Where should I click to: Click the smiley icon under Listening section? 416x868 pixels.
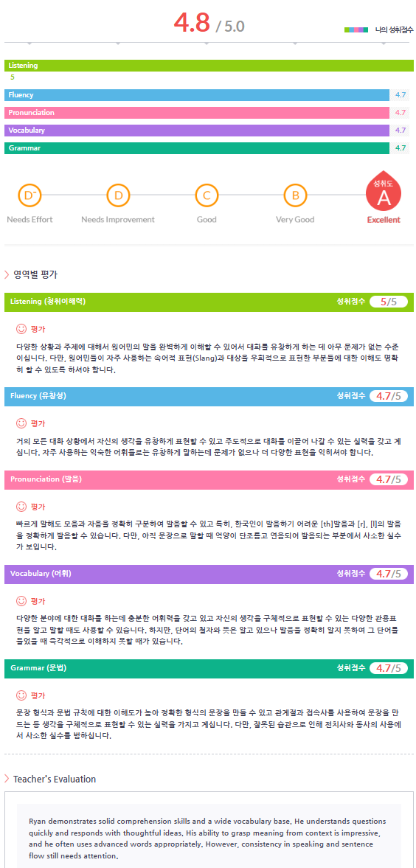click(21, 329)
